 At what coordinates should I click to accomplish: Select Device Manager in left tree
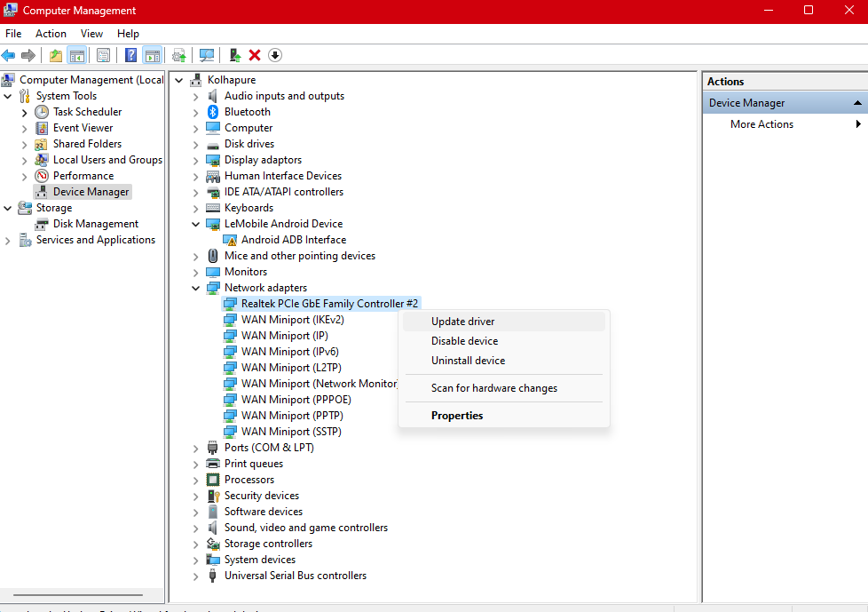tap(83, 192)
